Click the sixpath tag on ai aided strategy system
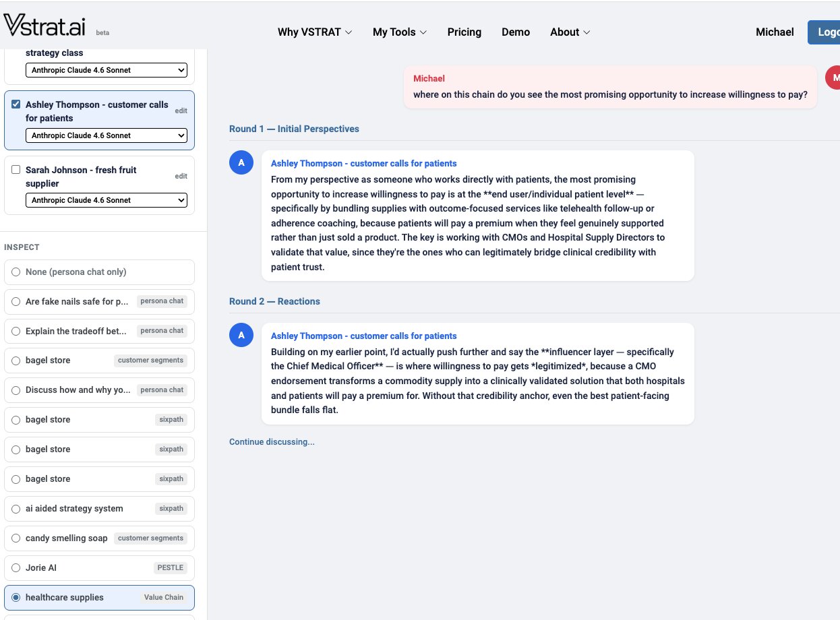The height and width of the screenshot is (620, 840). pos(171,509)
